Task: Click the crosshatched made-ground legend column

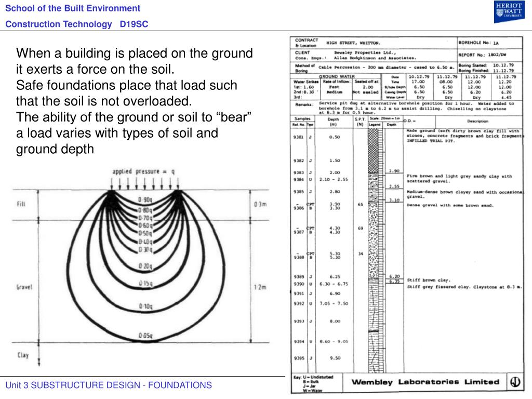Action: click(x=373, y=151)
